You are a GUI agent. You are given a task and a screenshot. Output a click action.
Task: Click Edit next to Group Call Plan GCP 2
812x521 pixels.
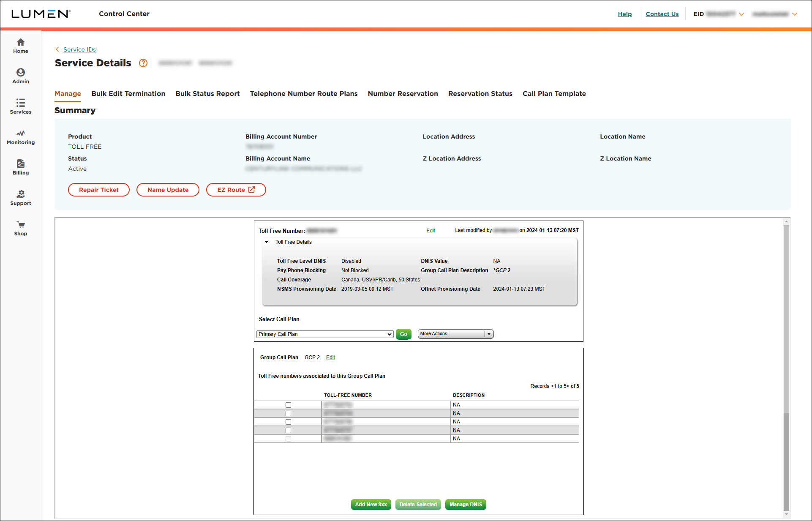pyautogui.click(x=330, y=357)
